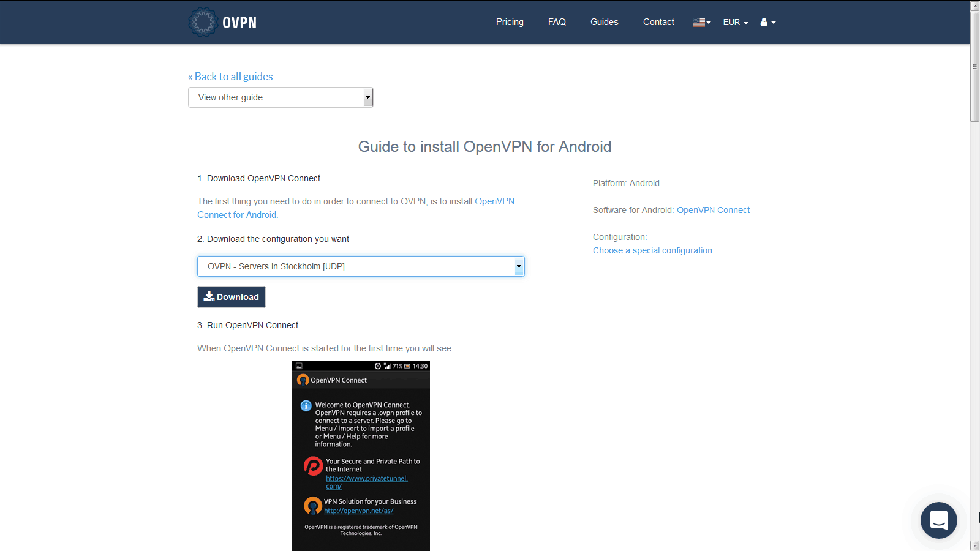Click the page vertical scrollbar thumb
The width and height of the screenshot is (980, 551).
pos(974,66)
